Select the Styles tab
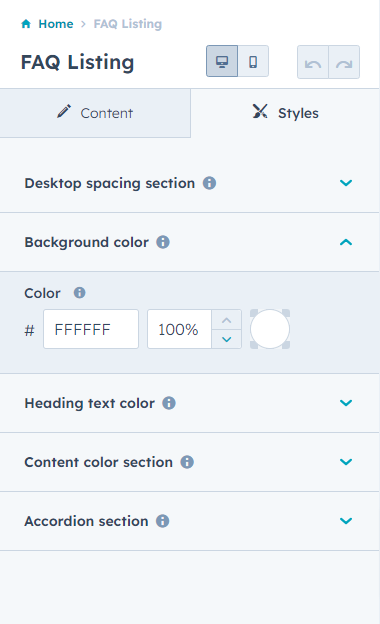Viewport: 380px width, 624px height. tap(285, 113)
